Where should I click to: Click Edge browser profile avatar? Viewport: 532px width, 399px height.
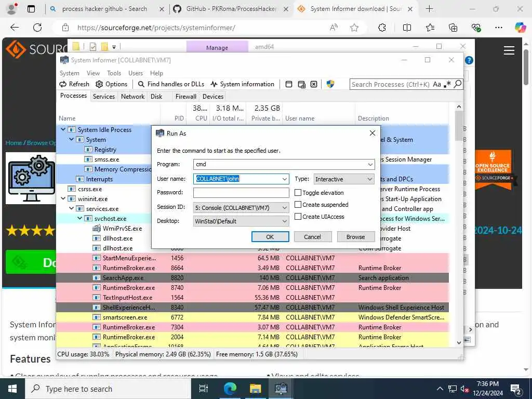tap(12, 9)
